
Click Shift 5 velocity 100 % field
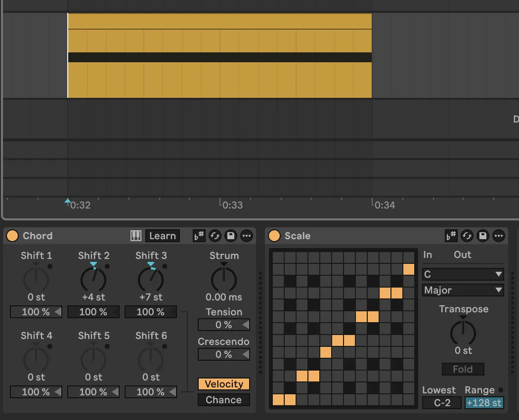[x=93, y=392]
